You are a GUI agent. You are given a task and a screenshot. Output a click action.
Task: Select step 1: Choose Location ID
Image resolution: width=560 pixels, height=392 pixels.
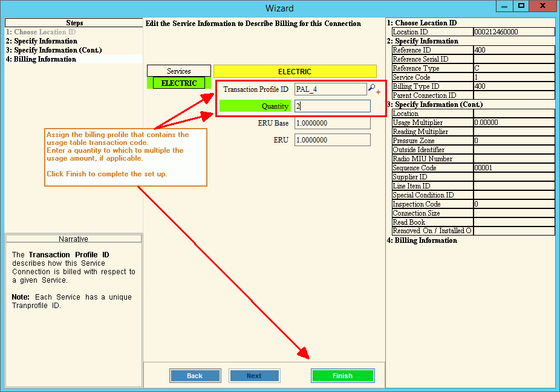(41, 32)
